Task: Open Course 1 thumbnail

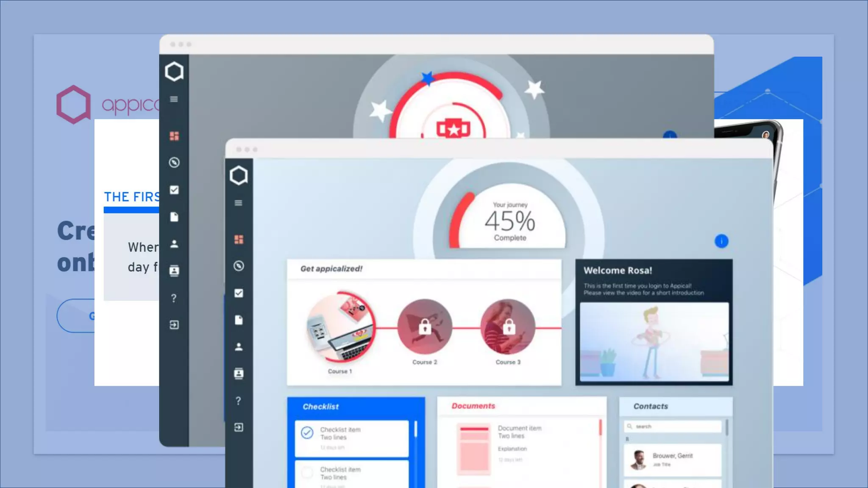Action: (x=340, y=327)
